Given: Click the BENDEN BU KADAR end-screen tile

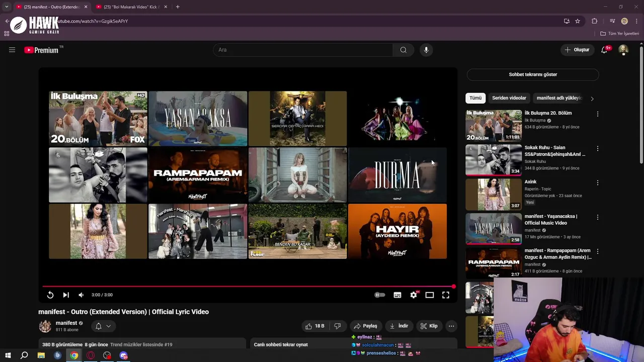Looking at the screenshot, I should coord(297,231).
